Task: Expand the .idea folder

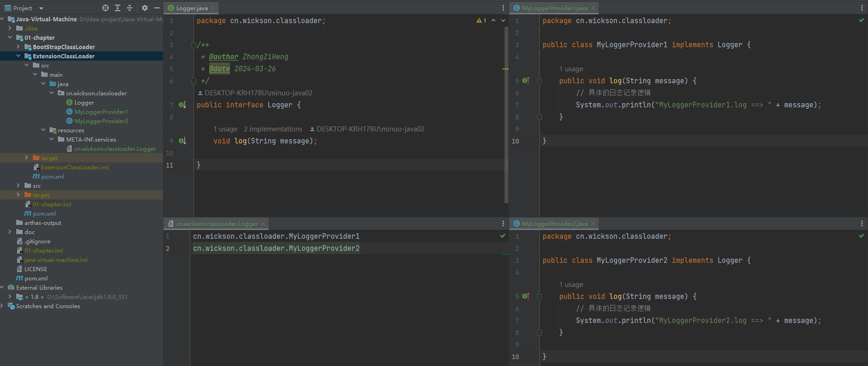Action: pos(10,28)
